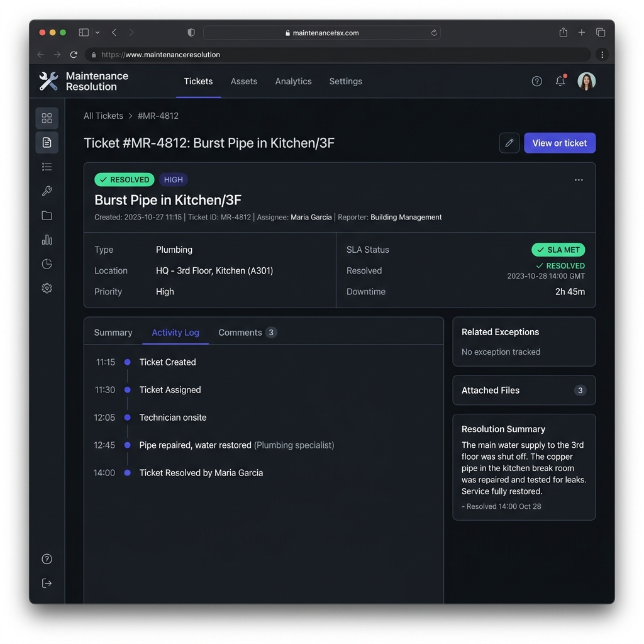This screenshot has width=644, height=644.
Task: Select Ticket Resolved by Maria Garcia entry
Action: [x=201, y=473]
